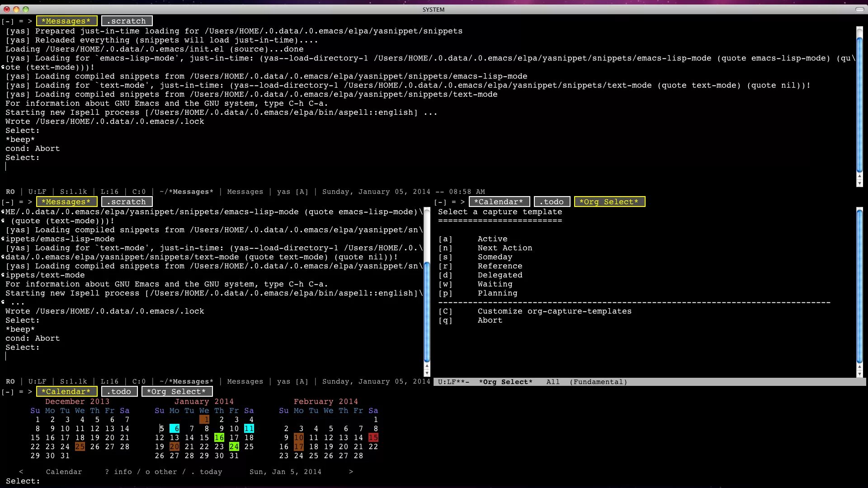Click L:16 line indicator in top mode line
Screen dimensions: 868x488
[109, 192]
